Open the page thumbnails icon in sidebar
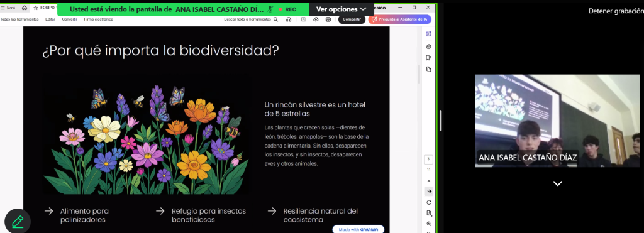 (x=429, y=69)
